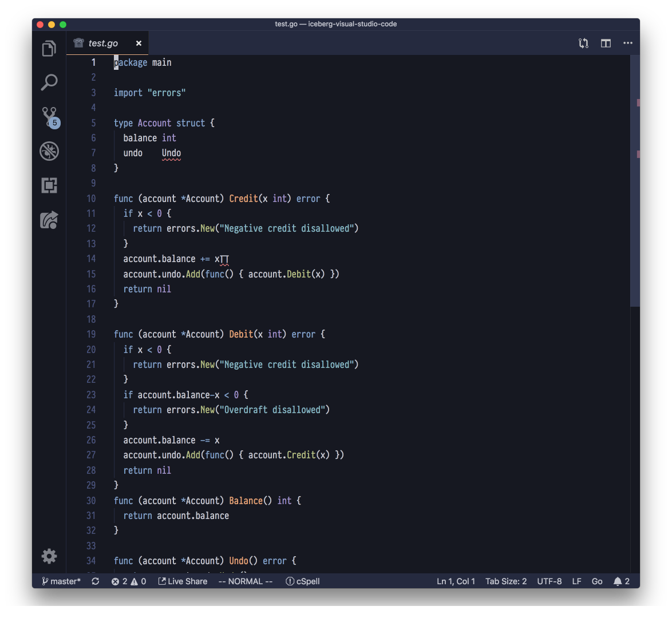Open the Live Share activity icon
The width and height of the screenshot is (672, 634).
click(49, 220)
